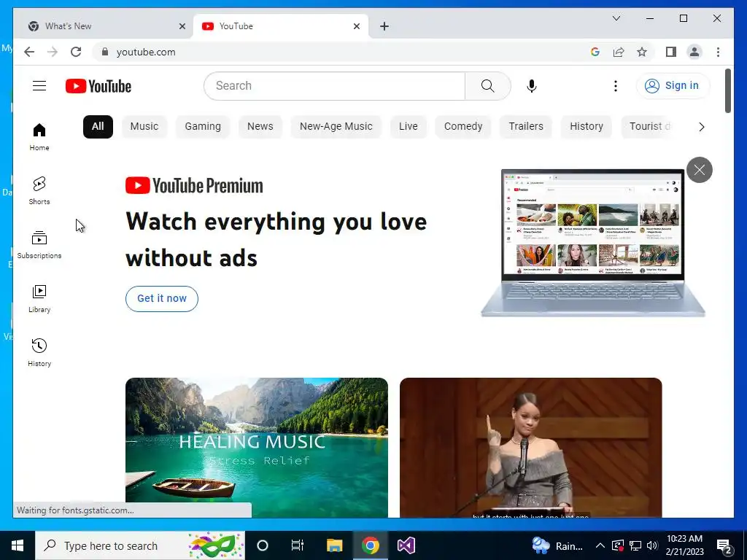The height and width of the screenshot is (560, 747).
Task: Filter by Trailers chip
Action: 526,127
